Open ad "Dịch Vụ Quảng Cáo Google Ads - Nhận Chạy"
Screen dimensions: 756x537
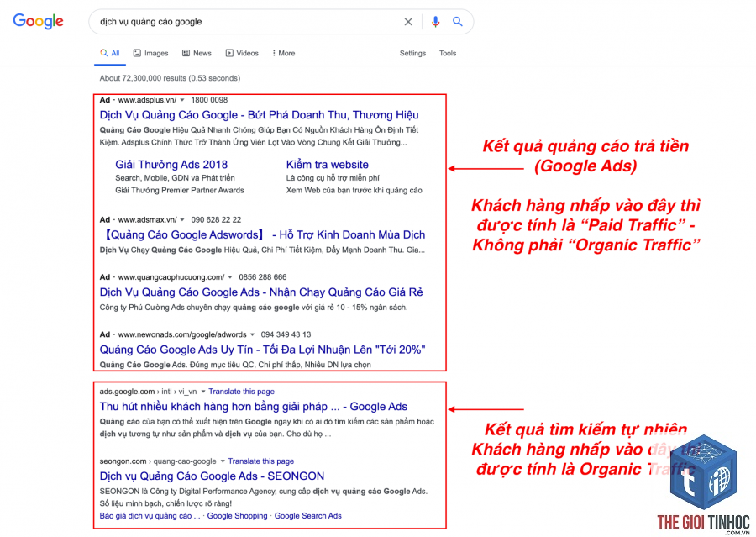(x=261, y=292)
